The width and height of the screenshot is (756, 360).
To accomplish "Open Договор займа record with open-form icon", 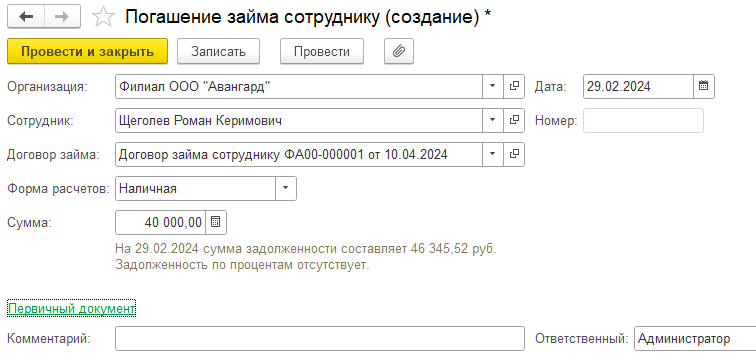I will coord(514,154).
